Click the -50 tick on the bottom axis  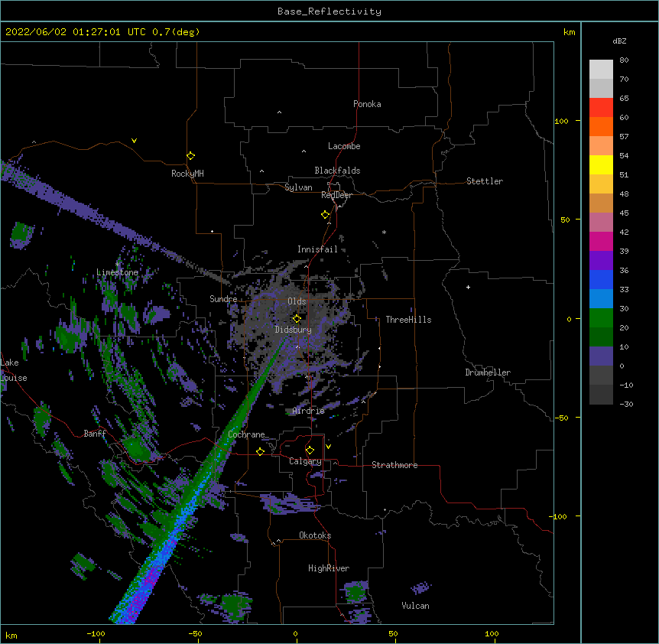pyautogui.click(x=195, y=634)
